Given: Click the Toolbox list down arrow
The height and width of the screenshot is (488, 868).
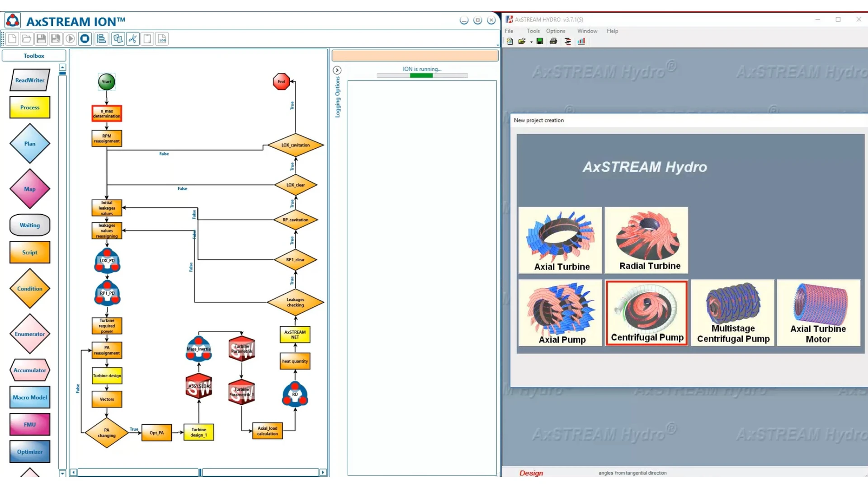Looking at the screenshot, I should point(62,473).
